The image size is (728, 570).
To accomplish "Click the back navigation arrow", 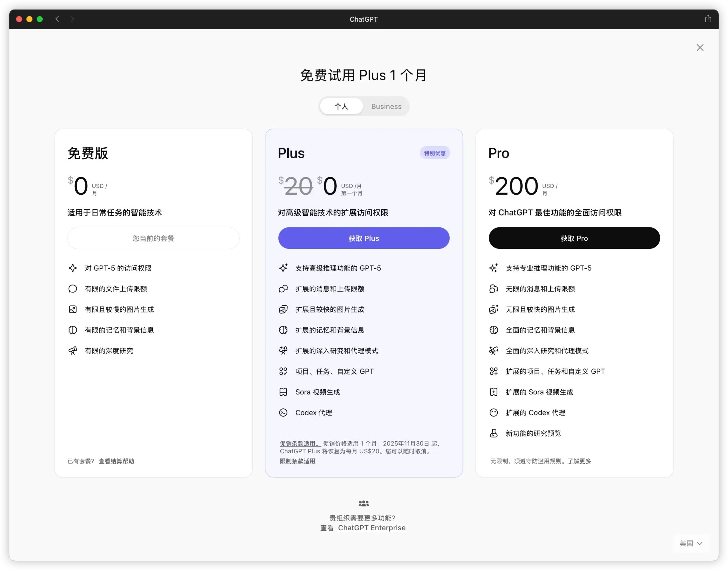I will point(57,19).
